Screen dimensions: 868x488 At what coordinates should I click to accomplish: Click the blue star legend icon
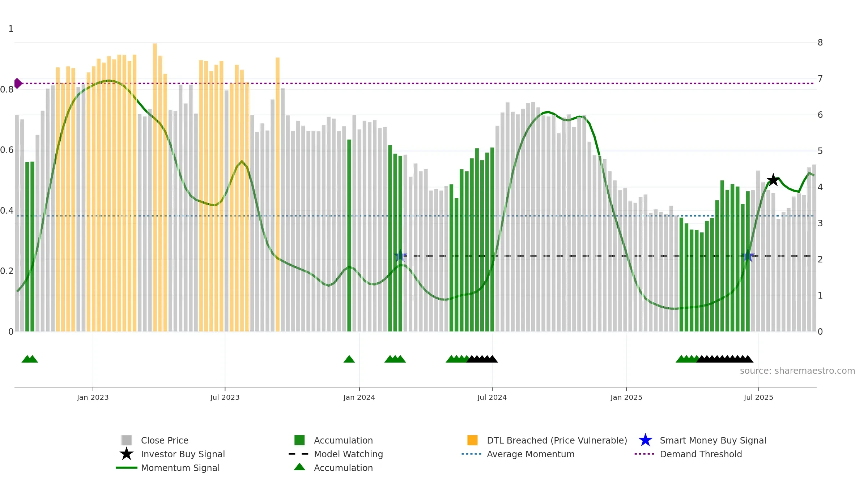click(x=645, y=440)
